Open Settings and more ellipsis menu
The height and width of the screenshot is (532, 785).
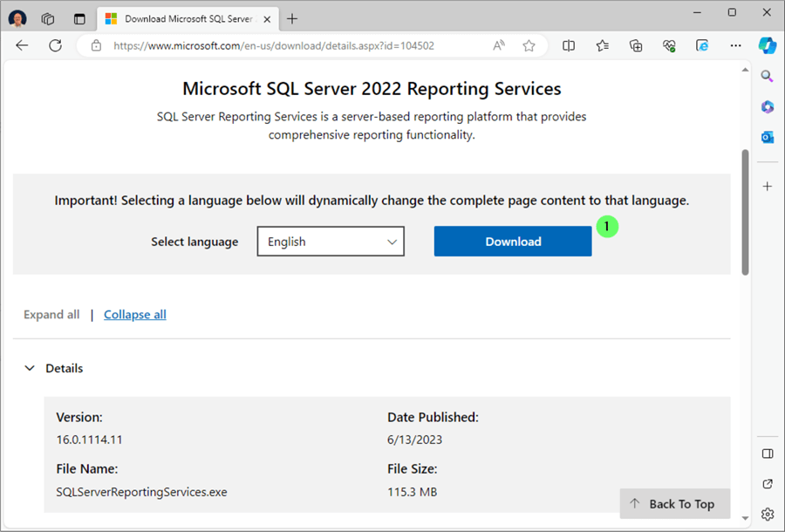[x=735, y=45]
